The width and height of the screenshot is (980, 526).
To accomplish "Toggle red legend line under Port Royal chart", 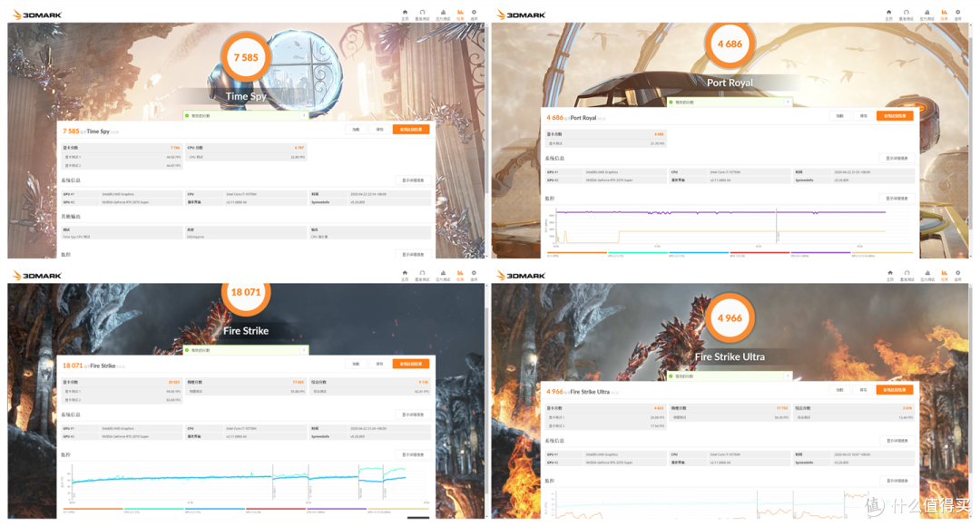I will 759,252.
